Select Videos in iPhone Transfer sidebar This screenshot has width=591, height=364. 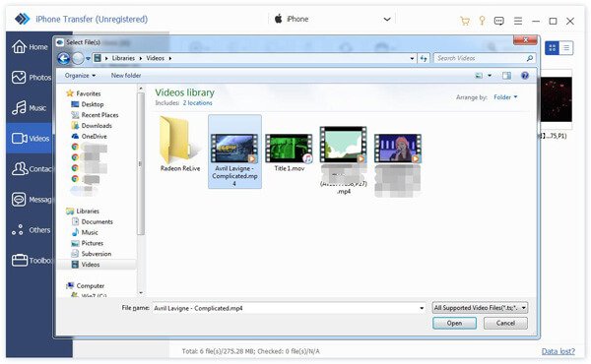(30, 139)
